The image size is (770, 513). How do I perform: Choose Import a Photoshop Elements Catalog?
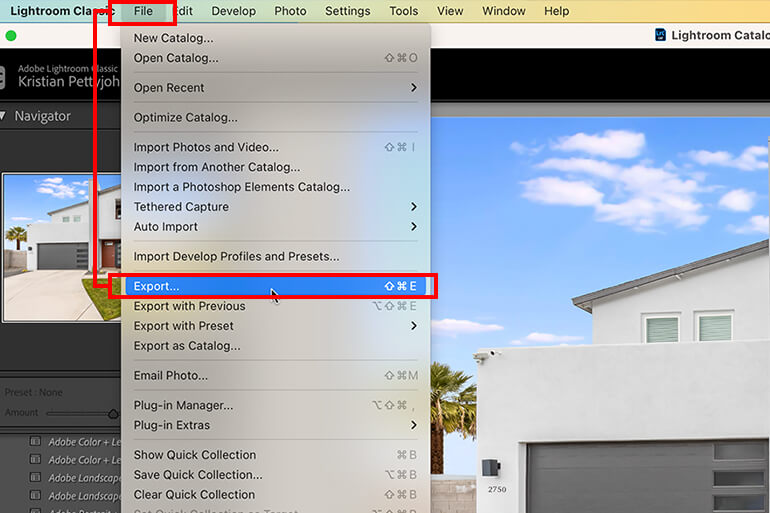coord(275,187)
